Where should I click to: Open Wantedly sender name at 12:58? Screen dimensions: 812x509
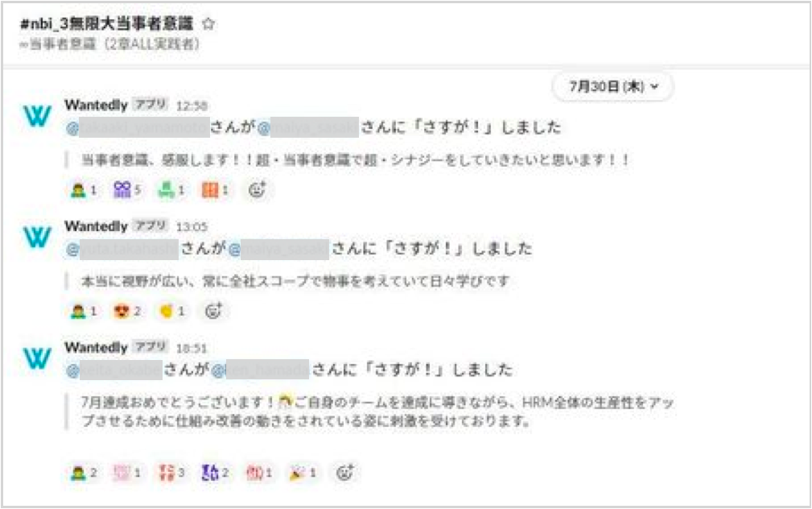97,106
